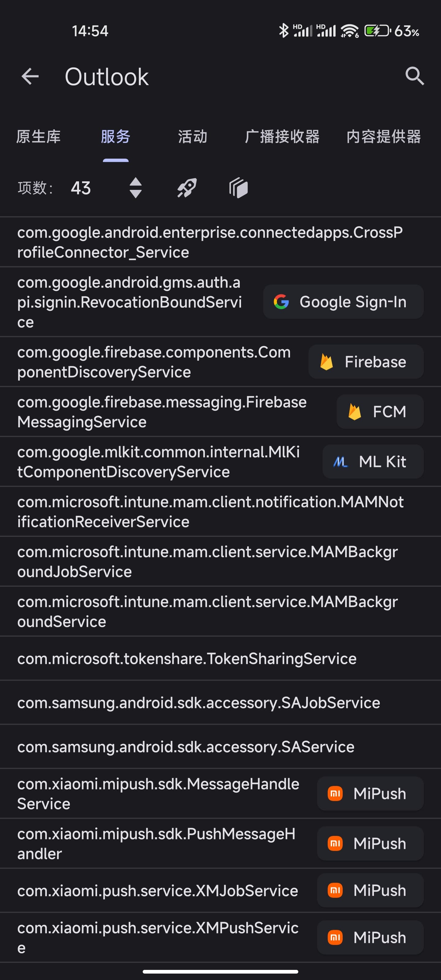Open CrossProfileConnector_Service entry
This screenshot has width=441, height=980.
pyautogui.click(x=210, y=242)
